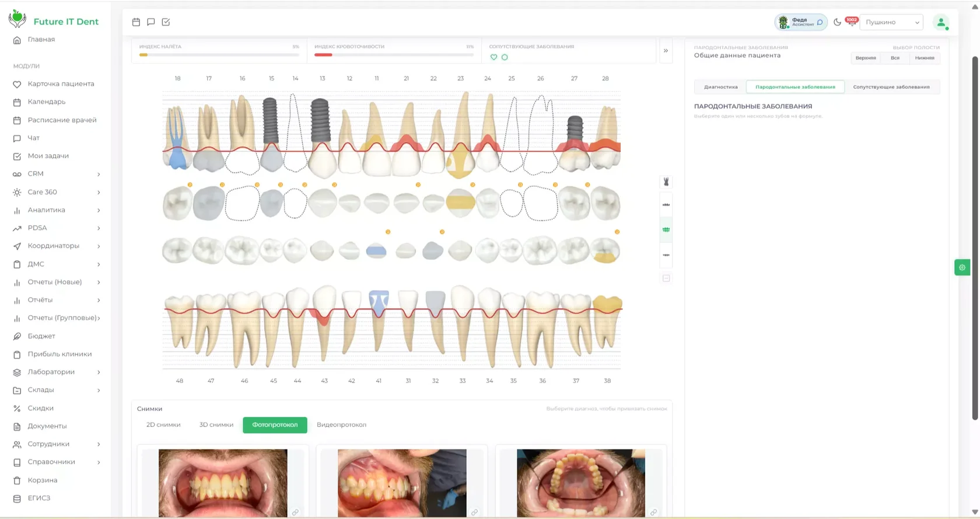Open the calendar icon in the top toolbar
Screen dimensions: 980x519
coord(136,22)
